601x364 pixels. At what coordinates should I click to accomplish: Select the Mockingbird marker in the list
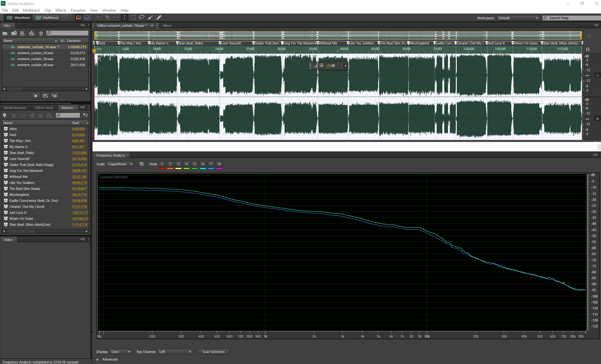[45, 195]
